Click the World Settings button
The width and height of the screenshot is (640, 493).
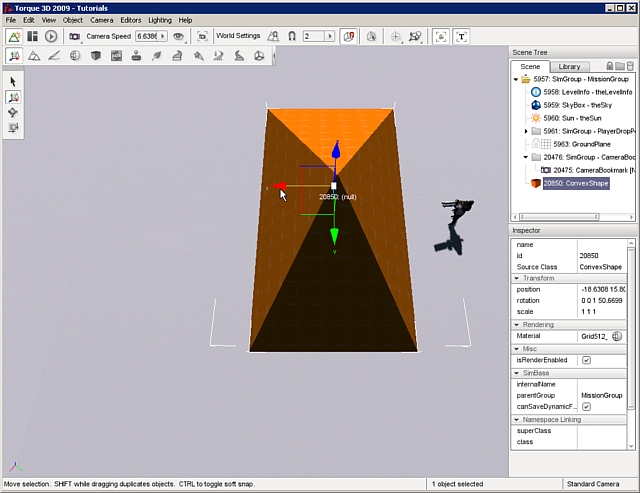coord(238,36)
